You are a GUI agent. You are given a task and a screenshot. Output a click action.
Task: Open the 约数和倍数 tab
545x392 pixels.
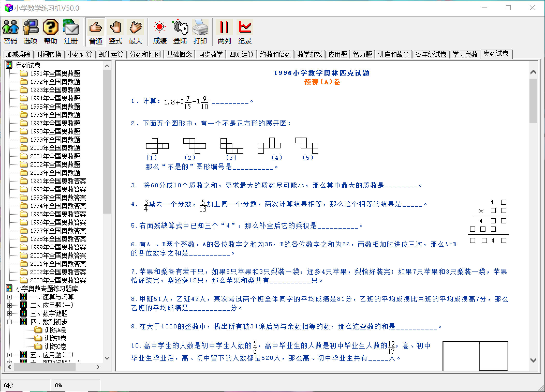[x=275, y=54]
